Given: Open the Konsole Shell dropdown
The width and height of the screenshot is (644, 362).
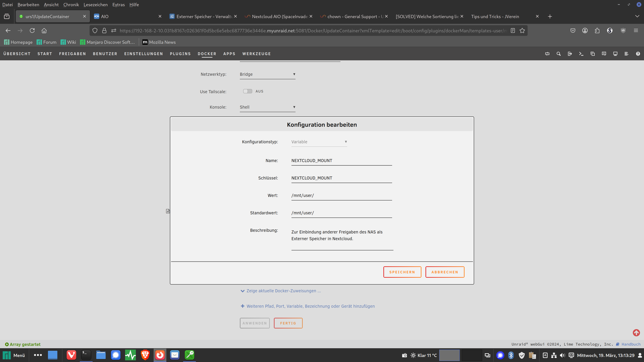Looking at the screenshot, I should tap(267, 107).
